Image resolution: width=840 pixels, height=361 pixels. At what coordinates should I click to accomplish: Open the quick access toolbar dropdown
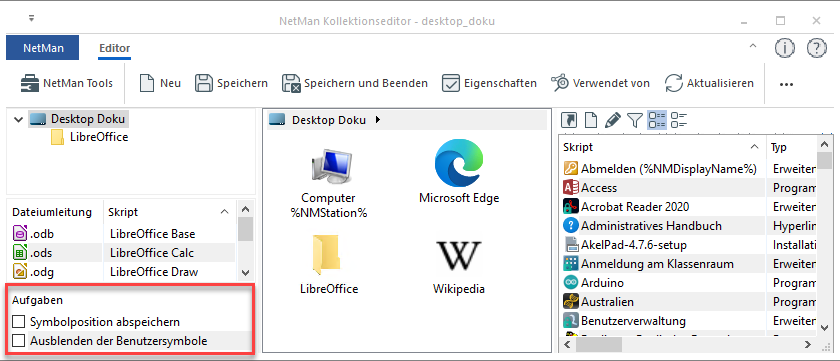tap(32, 19)
